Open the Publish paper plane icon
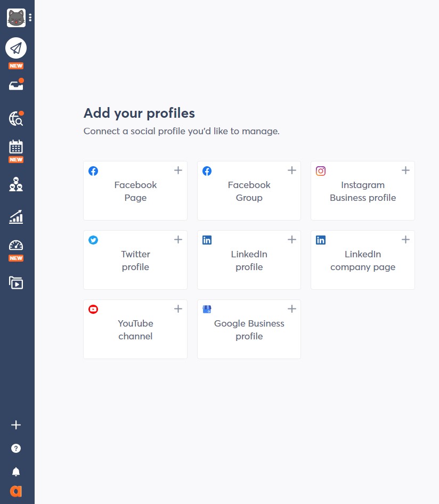 coord(16,48)
